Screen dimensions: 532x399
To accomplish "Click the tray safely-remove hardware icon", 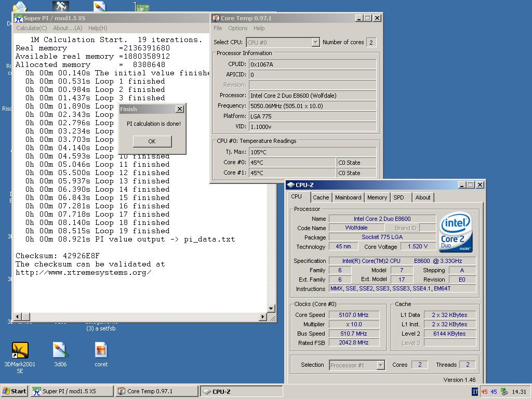I will click(x=504, y=392).
